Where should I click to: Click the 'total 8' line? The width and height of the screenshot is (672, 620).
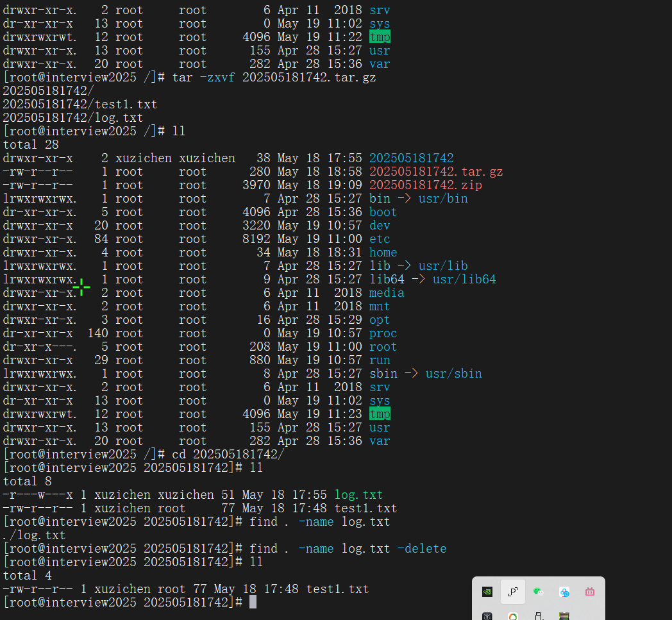[28, 481]
